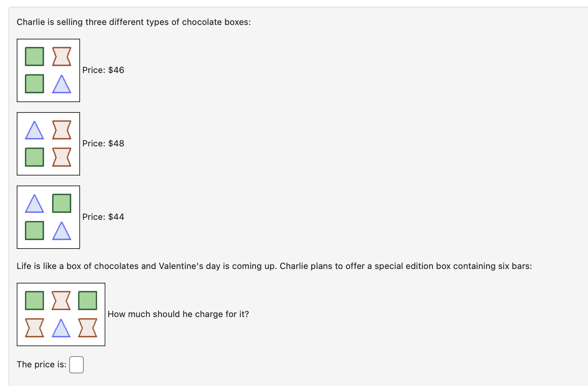Image resolution: width=588 pixels, height=386 pixels.
Task: Click the 'Price: $46' label
Action: [103, 70]
